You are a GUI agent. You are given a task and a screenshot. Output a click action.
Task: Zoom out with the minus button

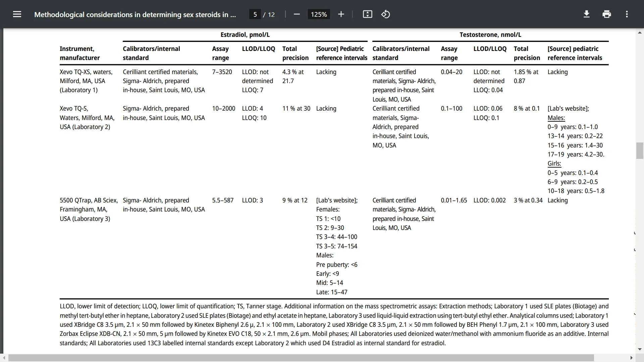click(x=297, y=14)
